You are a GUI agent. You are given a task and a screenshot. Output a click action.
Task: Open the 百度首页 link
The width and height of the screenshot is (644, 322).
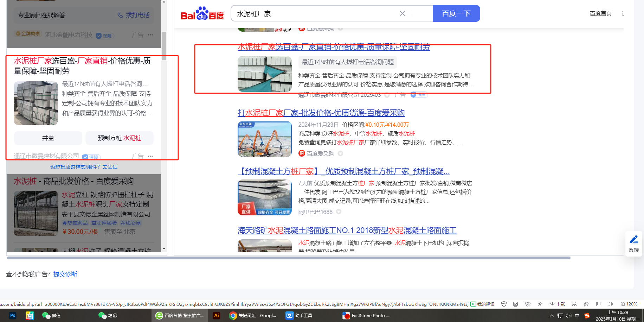click(601, 13)
